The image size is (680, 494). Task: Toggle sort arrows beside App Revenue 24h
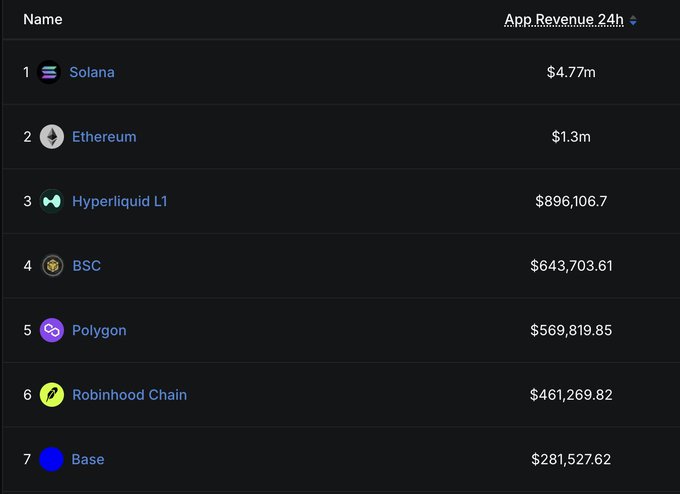pos(633,20)
